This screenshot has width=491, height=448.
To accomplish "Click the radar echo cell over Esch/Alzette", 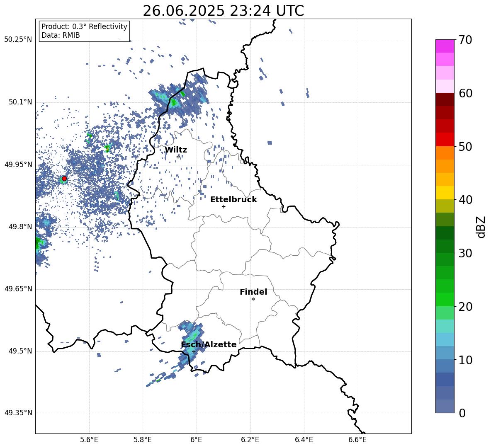I will (190, 343).
